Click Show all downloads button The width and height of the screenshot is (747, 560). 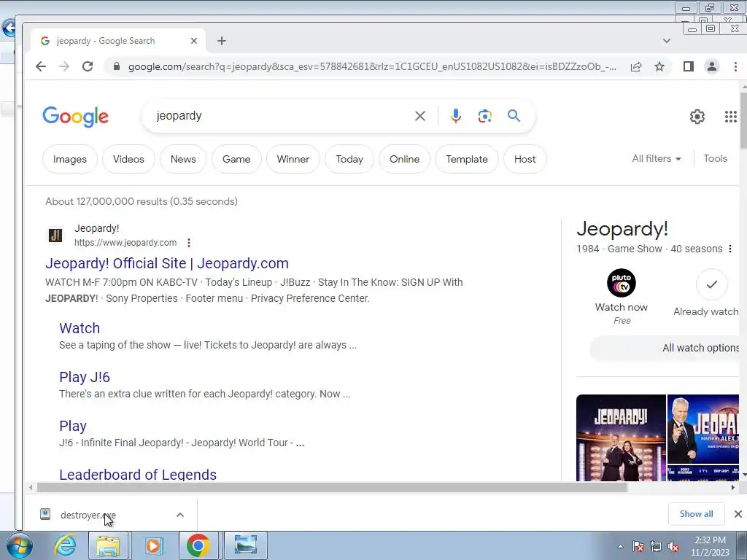(x=697, y=514)
